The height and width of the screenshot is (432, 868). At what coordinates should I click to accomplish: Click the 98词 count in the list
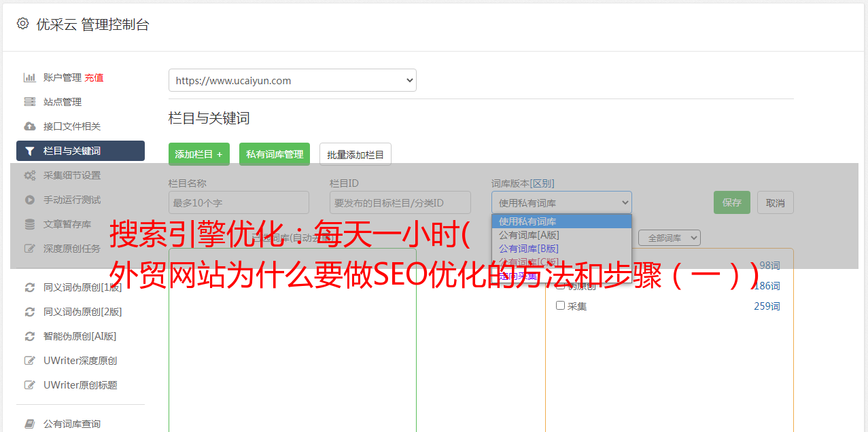[769, 266]
